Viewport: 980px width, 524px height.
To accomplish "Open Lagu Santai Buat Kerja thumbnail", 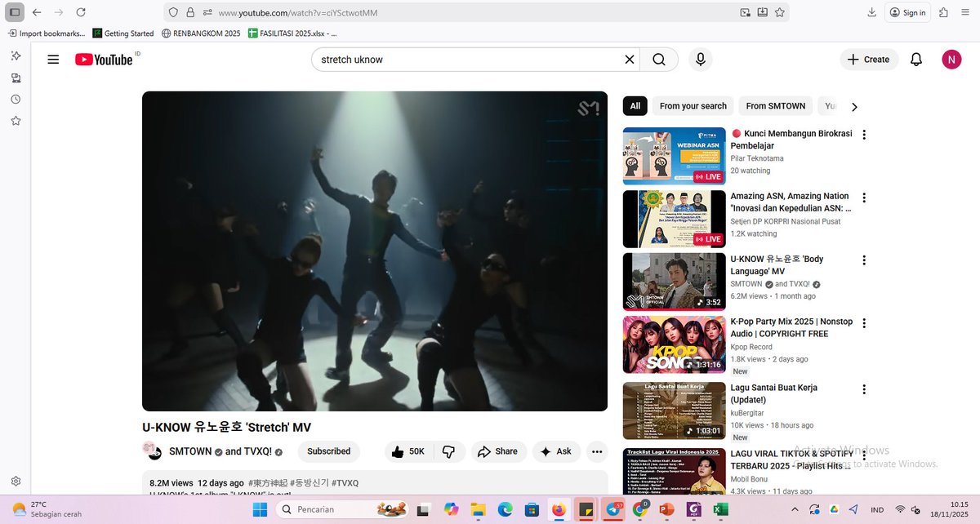I will pyautogui.click(x=674, y=411).
